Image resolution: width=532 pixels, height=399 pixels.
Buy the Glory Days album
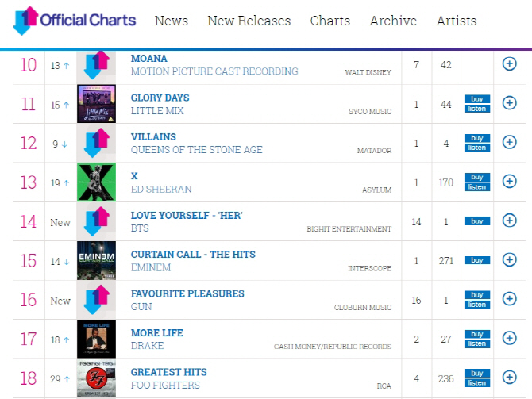[x=477, y=99]
